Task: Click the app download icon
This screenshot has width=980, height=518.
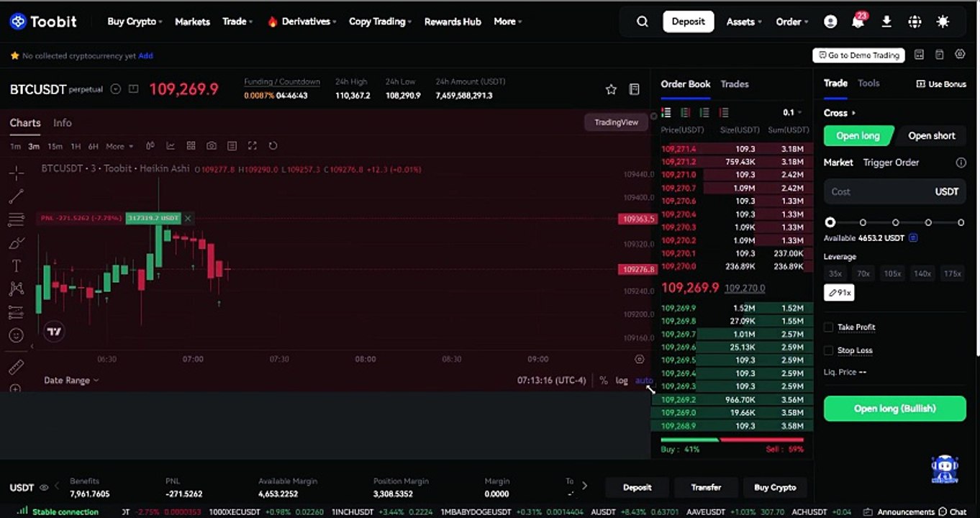Action: [886, 22]
